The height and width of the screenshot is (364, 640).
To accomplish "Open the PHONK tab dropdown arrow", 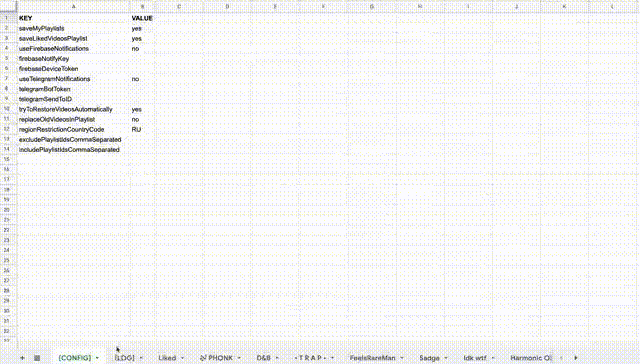I will click(239, 358).
